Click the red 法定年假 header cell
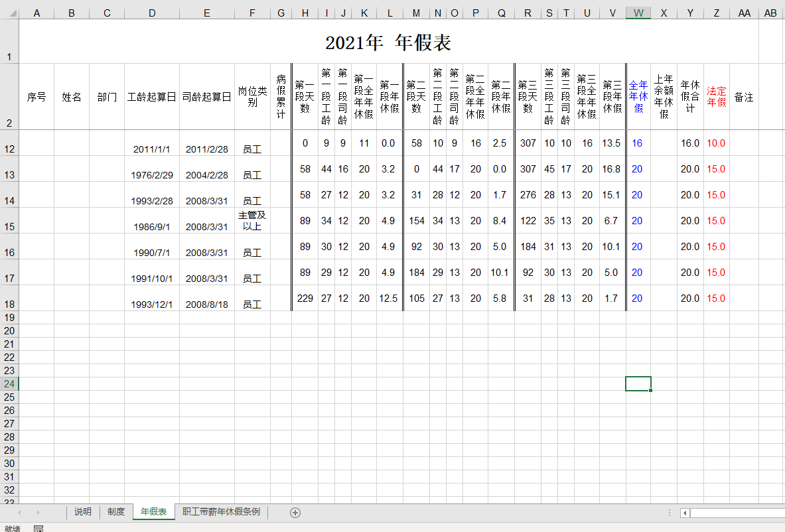Image resolution: width=785 pixels, height=532 pixels. click(717, 97)
